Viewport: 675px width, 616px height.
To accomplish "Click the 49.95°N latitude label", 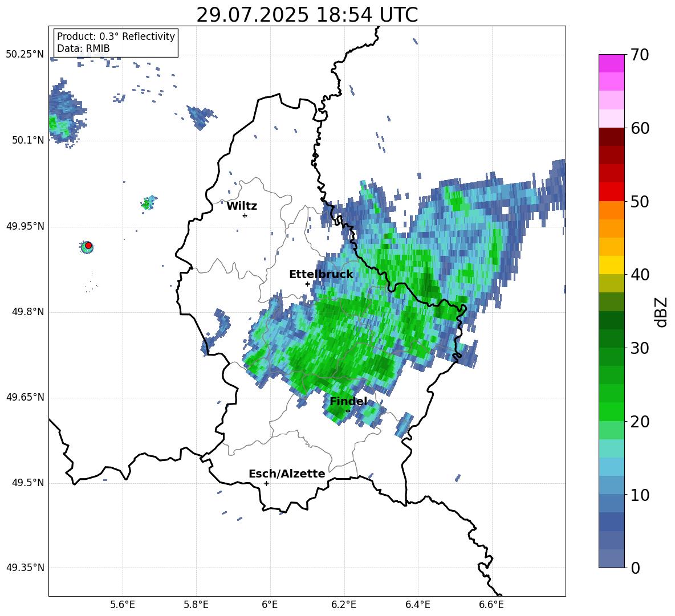I will [x=25, y=226].
